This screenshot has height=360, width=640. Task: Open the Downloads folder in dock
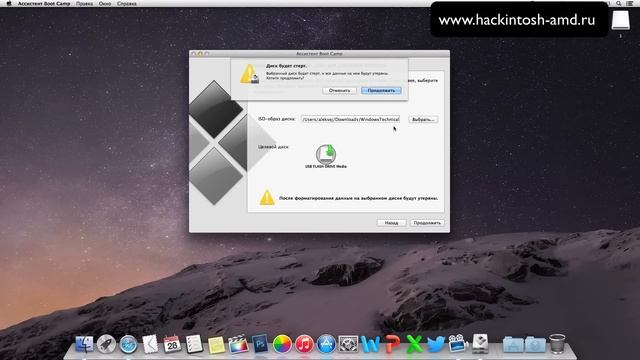pyautogui.click(x=535, y=345)
